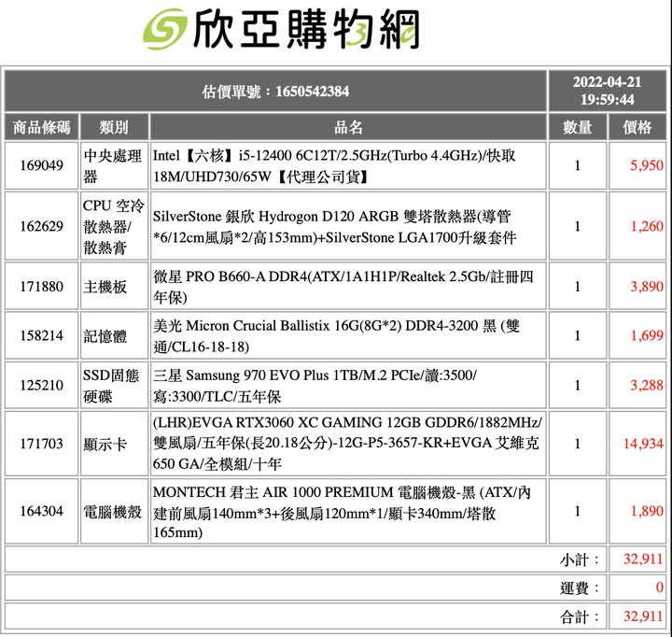The image size is (672, 637).
Task: Select barcode 158214
Action: pos(42,335)
